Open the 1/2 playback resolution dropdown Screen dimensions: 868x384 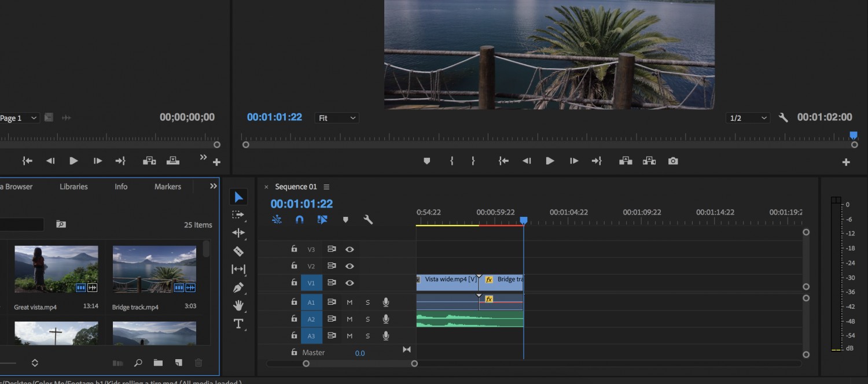pyautogui.click(x=748, y=118)
